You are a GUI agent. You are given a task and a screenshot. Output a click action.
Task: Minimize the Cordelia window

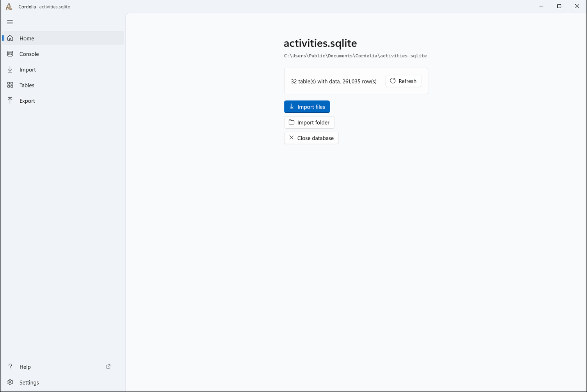[x=541, y=6]
